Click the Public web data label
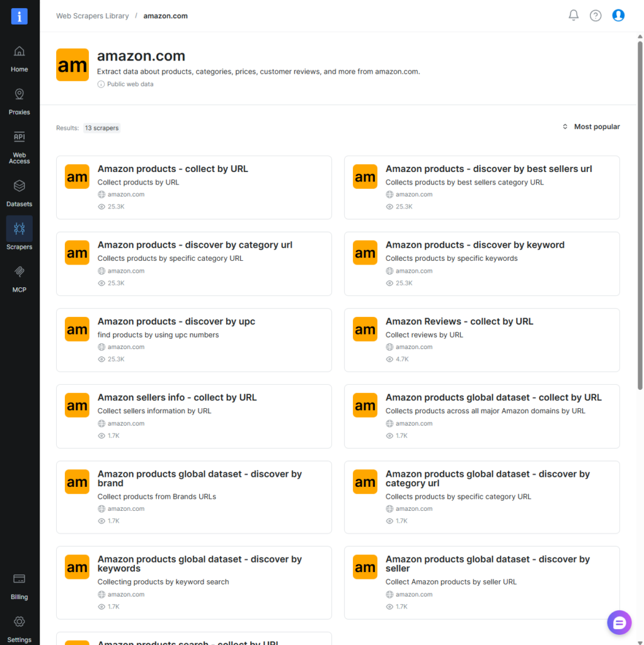 tap(130, 84)
